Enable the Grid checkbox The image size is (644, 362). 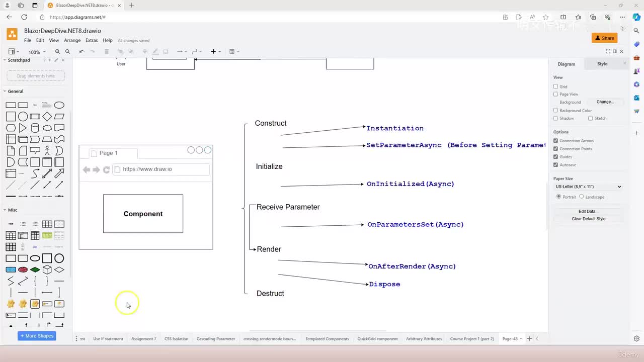tap(555, 86)
